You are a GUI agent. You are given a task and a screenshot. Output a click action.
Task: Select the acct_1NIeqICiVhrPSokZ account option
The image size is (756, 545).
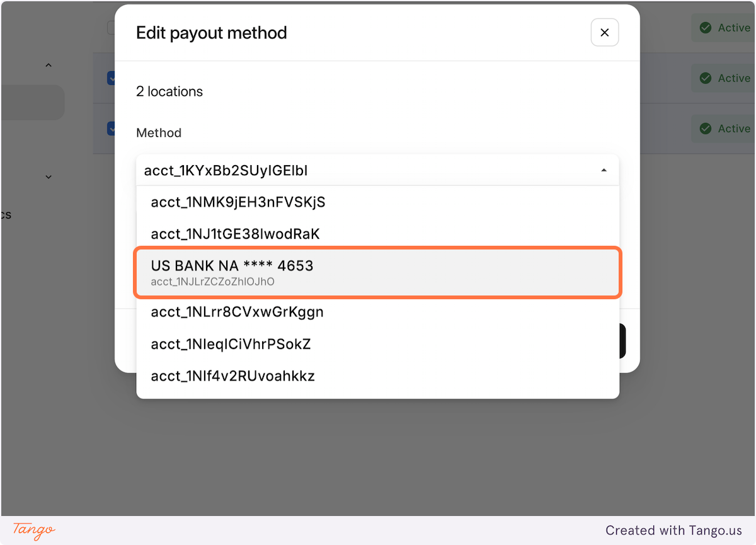click(377, 343)
